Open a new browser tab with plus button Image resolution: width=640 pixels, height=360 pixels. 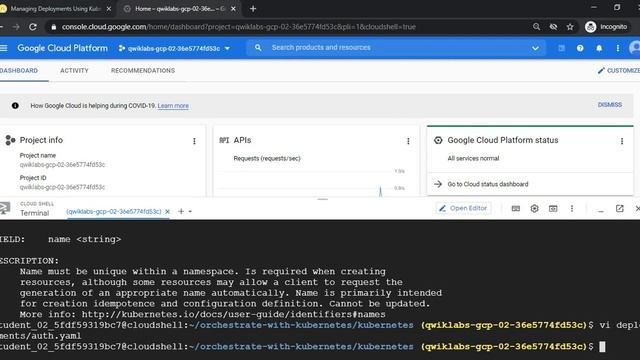pos(253,9)
